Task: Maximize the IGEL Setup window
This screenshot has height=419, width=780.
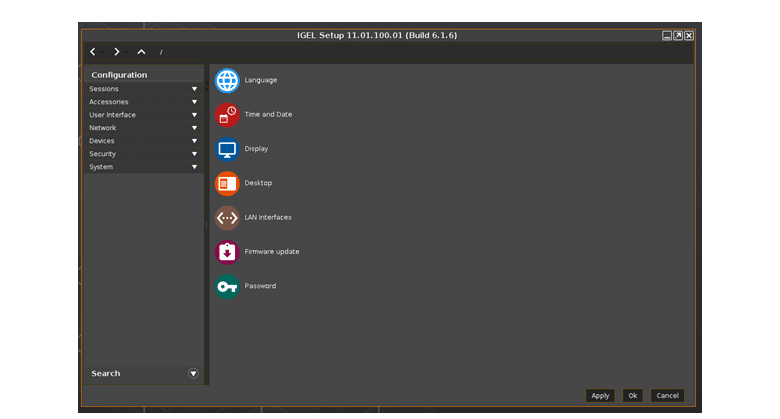Action: 678,35
